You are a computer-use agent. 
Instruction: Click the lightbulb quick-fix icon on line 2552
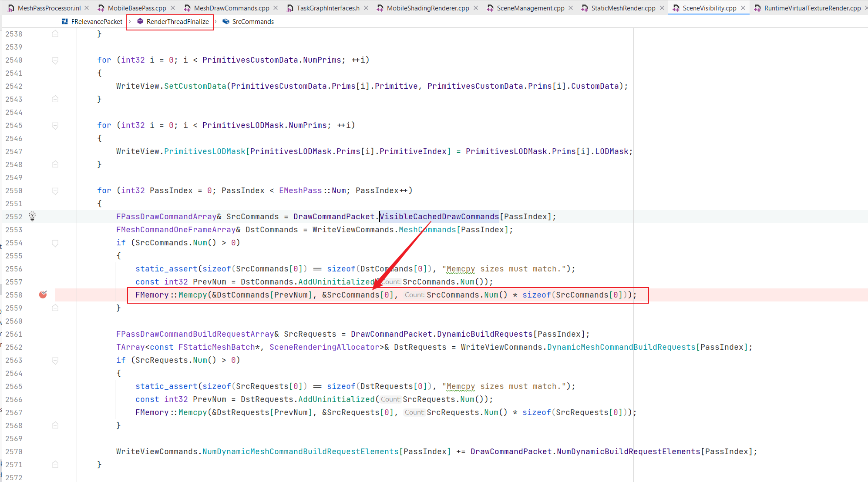[32, 216]
